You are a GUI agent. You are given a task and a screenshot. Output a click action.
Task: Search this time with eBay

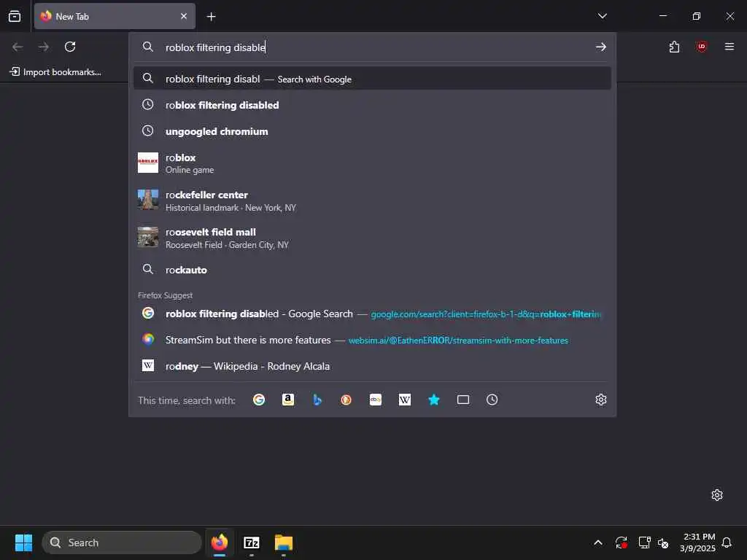click(376, 400)
